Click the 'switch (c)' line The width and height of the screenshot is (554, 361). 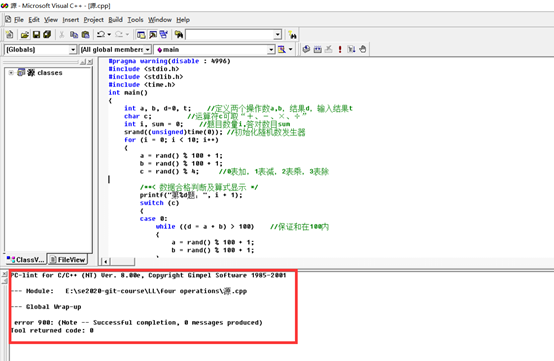[159, 203]
